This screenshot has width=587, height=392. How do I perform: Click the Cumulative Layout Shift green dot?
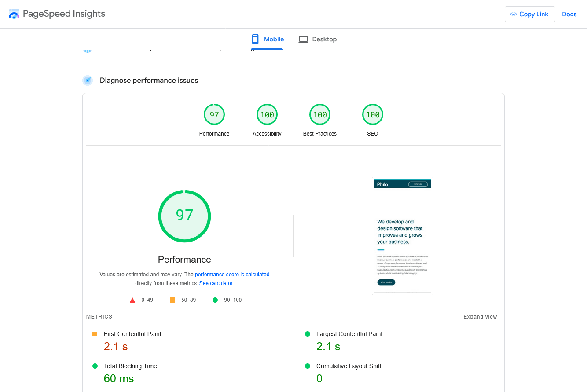[308, 366]
